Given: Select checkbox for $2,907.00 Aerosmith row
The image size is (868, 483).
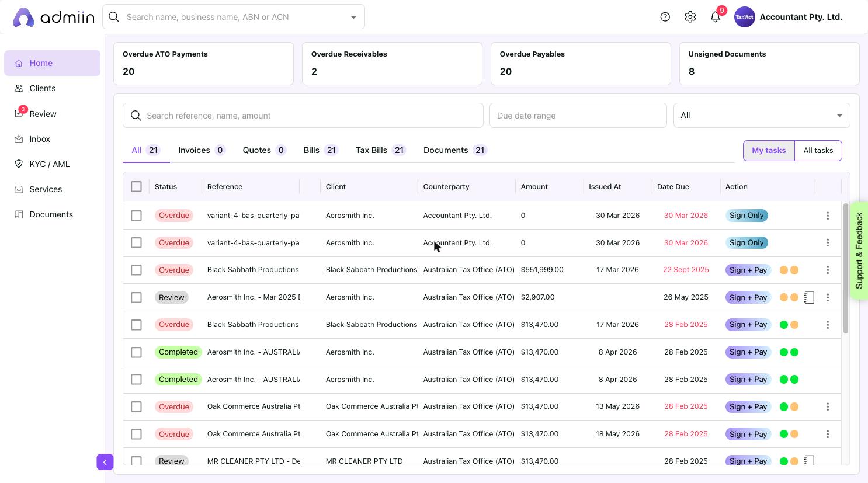Looking at the screenshot, I should tap(136, 297).
